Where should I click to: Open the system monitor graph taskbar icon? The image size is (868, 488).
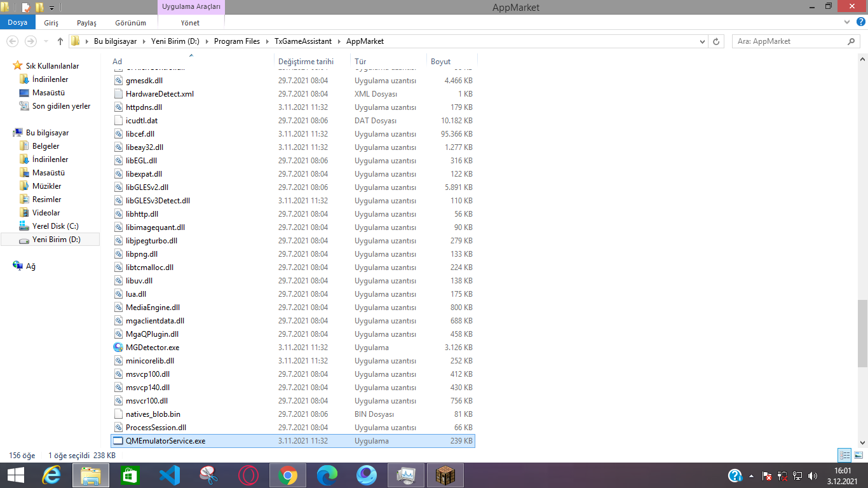405,475
